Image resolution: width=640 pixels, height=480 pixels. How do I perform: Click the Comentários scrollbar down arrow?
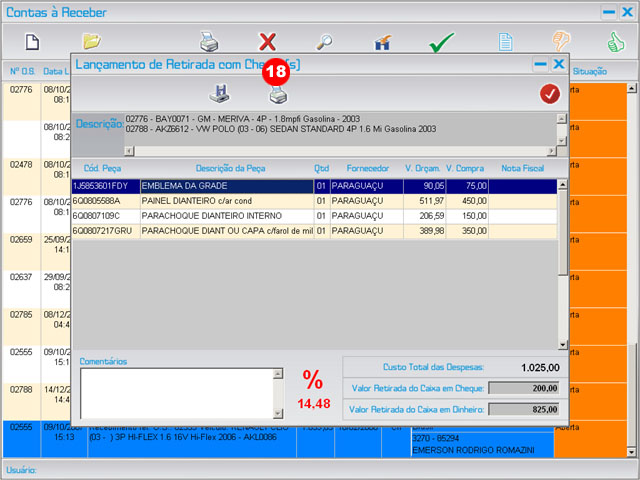[278, 413]
